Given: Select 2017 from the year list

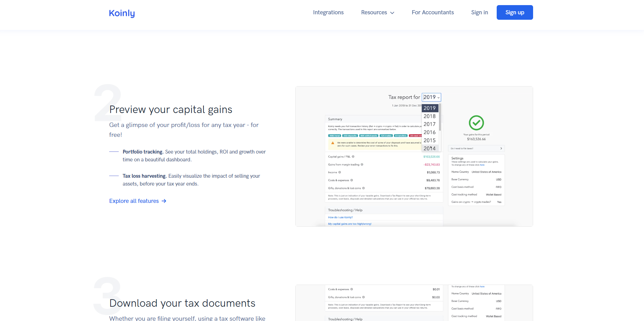Looking at the screenshot, I should point(429,124).
